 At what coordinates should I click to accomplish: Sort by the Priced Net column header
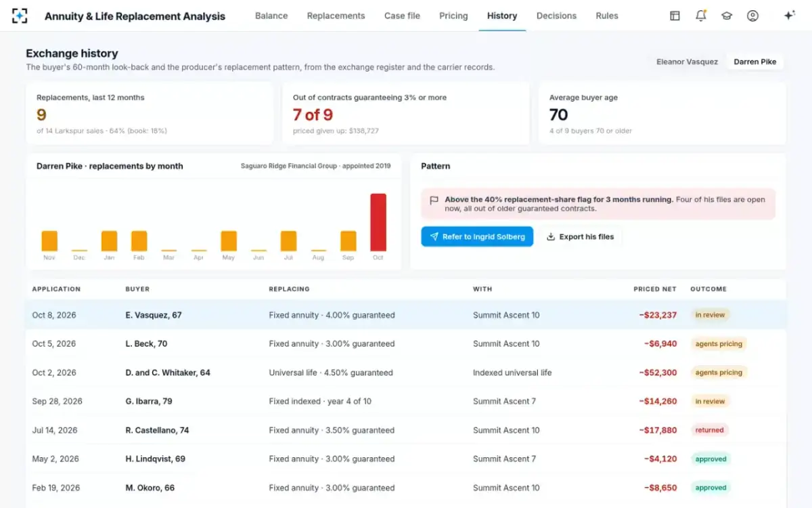point(655,289)
